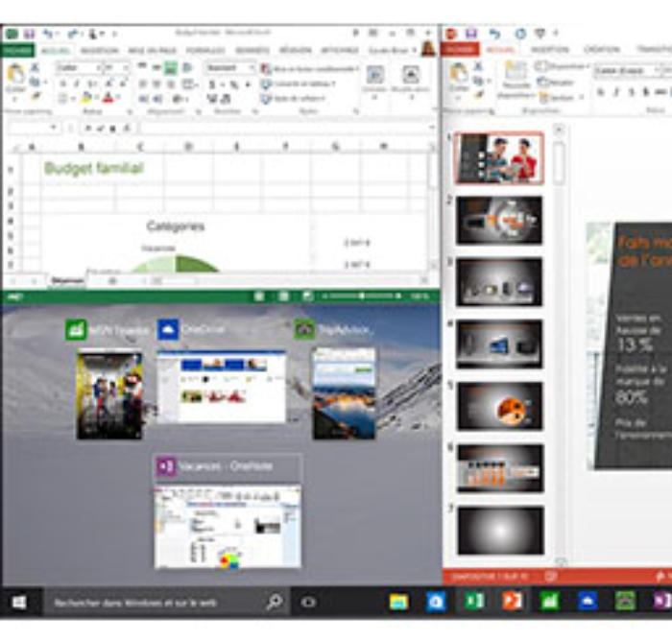The width and height of the screenshot is (672, 641).
Task: Toggle Italic in Excel's font group
Action: (77, 84)
